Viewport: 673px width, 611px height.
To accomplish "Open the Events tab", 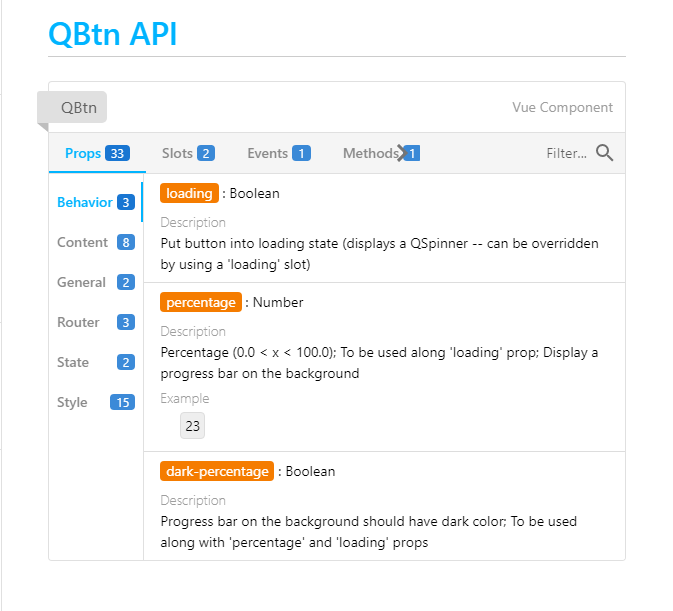I will tap(279, 153).
